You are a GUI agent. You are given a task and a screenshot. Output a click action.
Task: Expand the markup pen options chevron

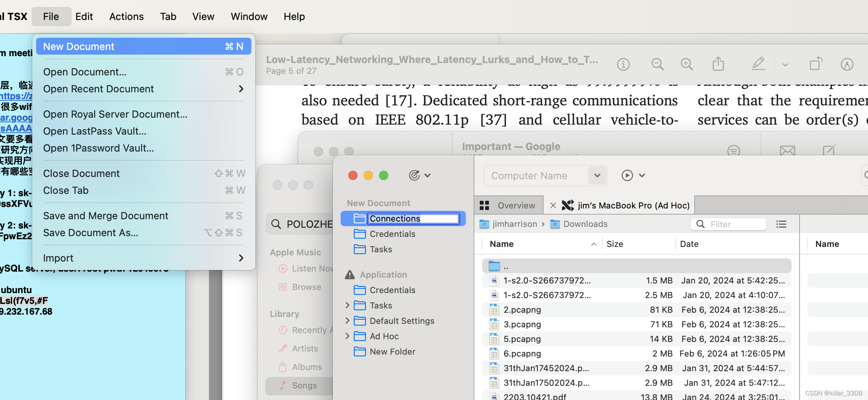[x=785, y=65]
